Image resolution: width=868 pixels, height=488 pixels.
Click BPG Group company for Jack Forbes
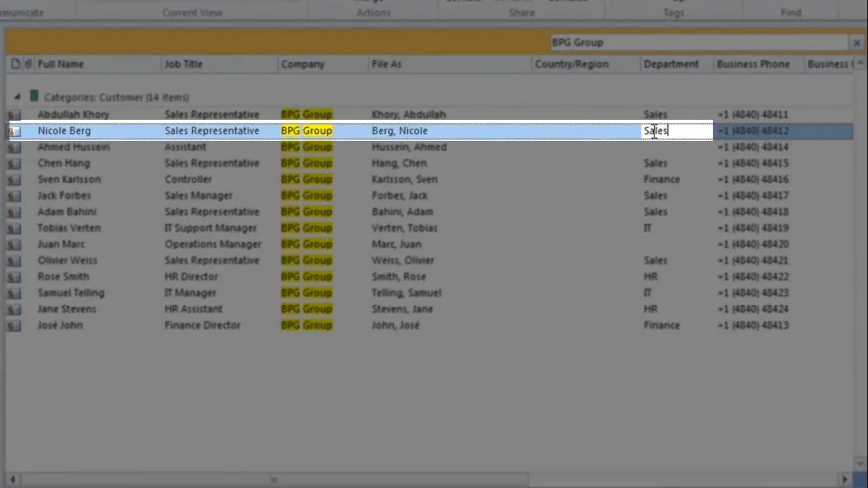coord(307,196)
